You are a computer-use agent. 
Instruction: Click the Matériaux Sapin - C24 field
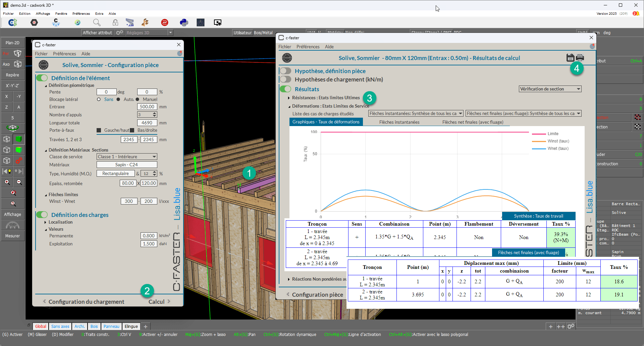(x=127, y=165)
